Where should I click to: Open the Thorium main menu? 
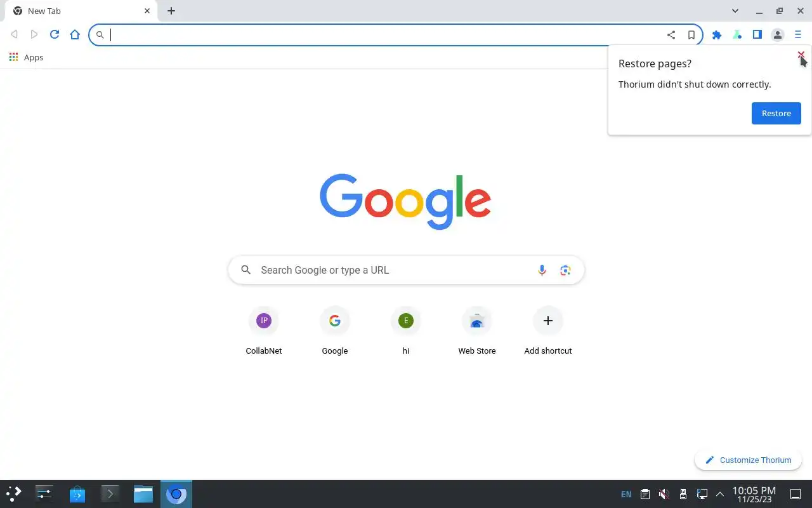[x=798, y=35]
